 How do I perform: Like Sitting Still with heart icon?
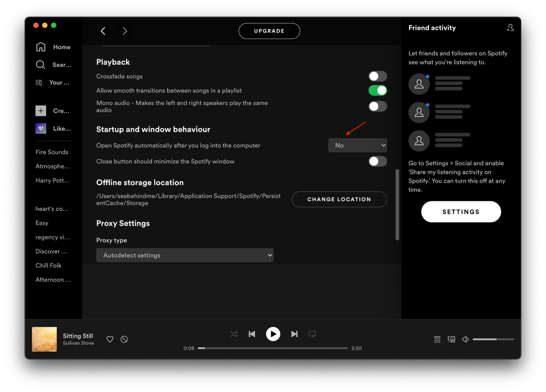[110, 339]
